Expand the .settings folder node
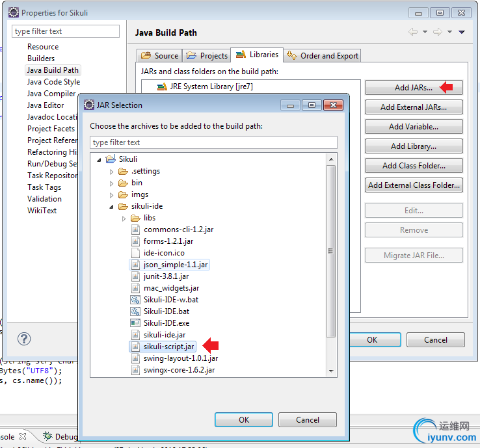 coord(111,172)
